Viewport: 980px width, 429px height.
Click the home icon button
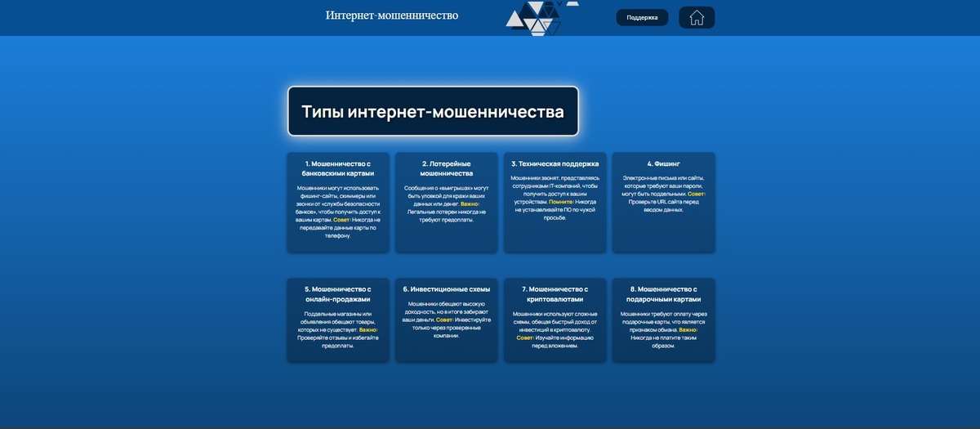point(697,18)
